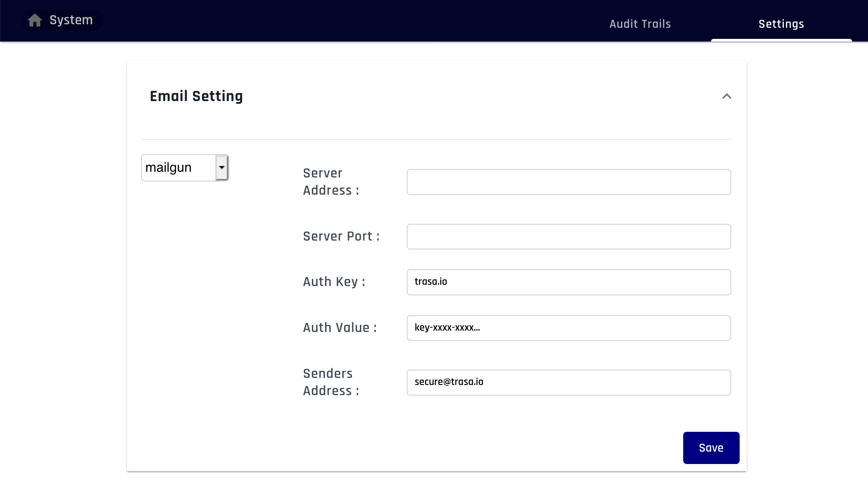Select the Settings tab
The width and height of the screenshot is (868, 483).
(x=781, y=24)
